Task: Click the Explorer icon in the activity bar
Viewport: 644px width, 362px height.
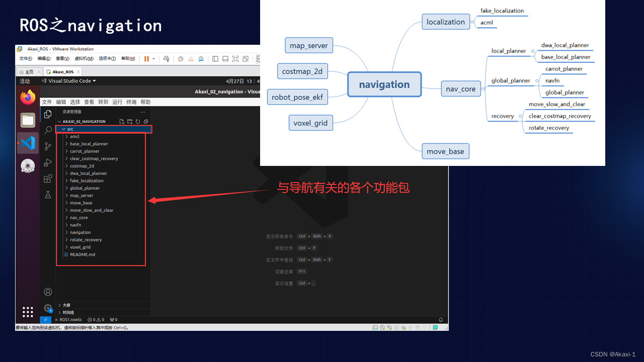Action: click(48, 115)
